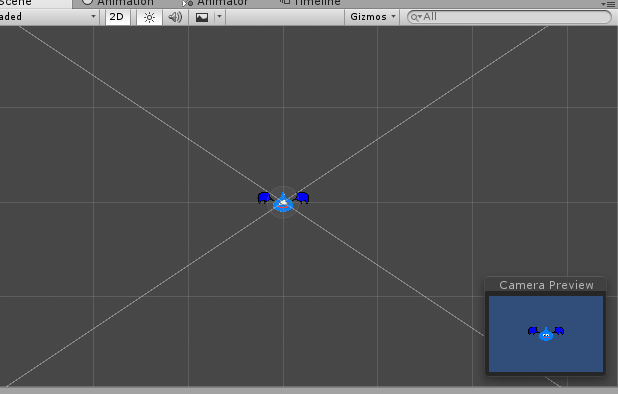The image size is (618, 394).
Task: Click the search magnifier icon
Action: tap(414, 17)
